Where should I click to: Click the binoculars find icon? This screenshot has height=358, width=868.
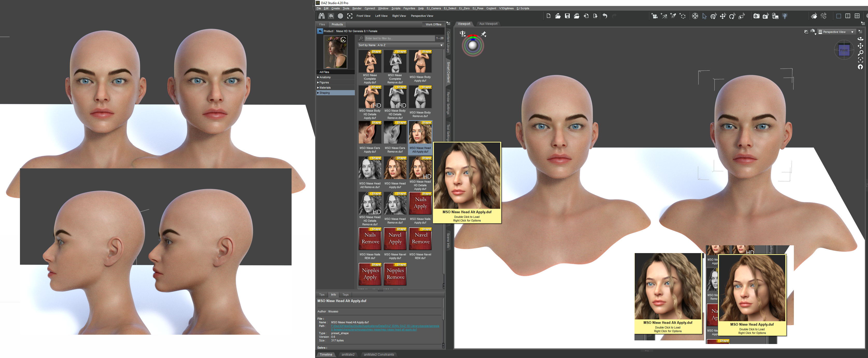pos(321,16)
